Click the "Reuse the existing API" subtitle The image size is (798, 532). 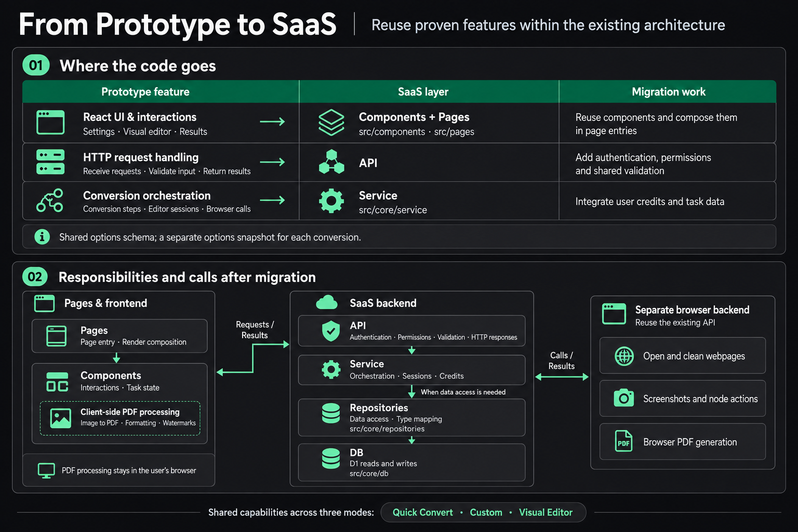[x=675, y=323]
